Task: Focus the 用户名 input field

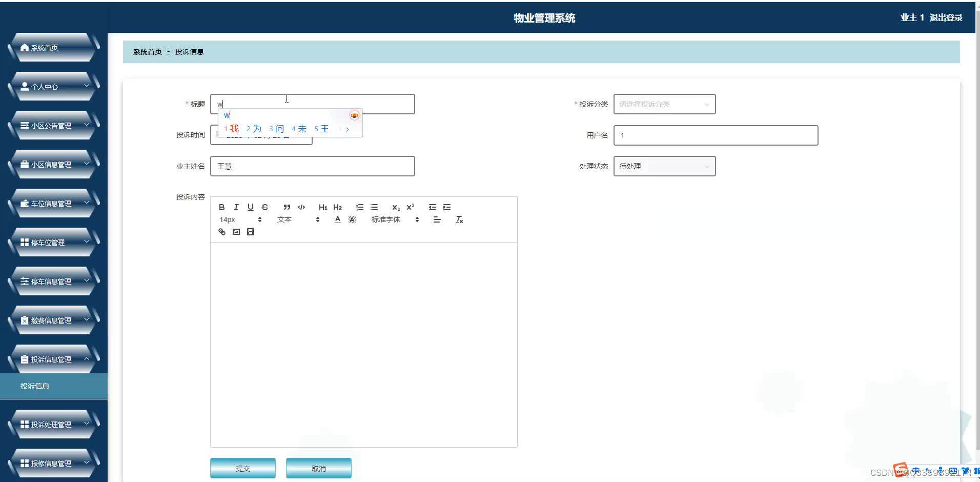Action: coord(716,135)
